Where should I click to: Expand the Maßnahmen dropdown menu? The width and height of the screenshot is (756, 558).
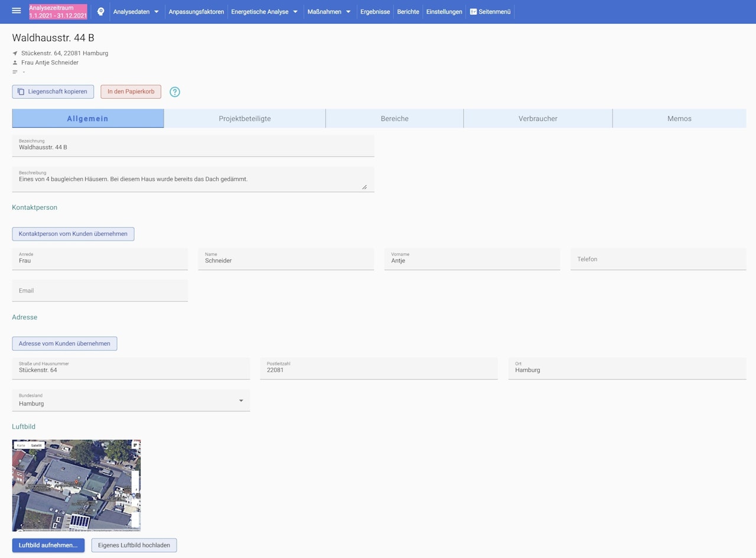[x=330, y=11]
